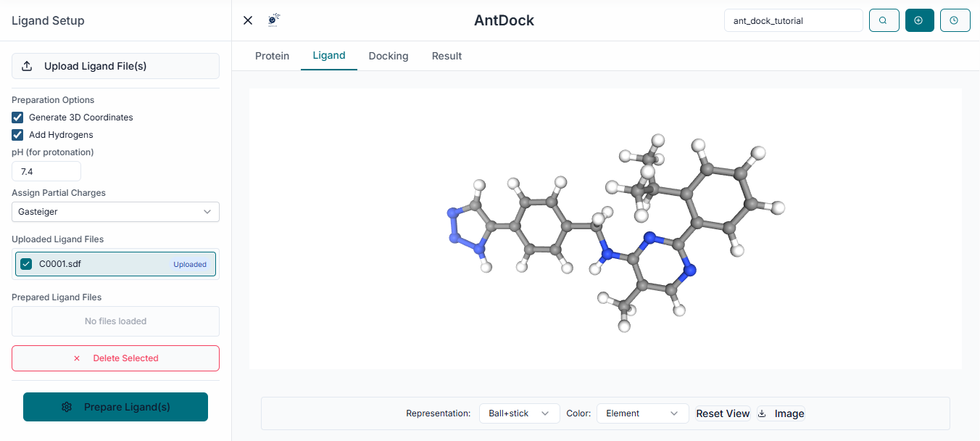
Task: Change the Ball+stick representation dropdown
Action: coord(519,413)
